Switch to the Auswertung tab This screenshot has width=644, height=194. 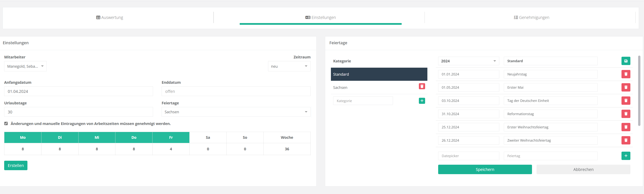click(x=110, y=18)
